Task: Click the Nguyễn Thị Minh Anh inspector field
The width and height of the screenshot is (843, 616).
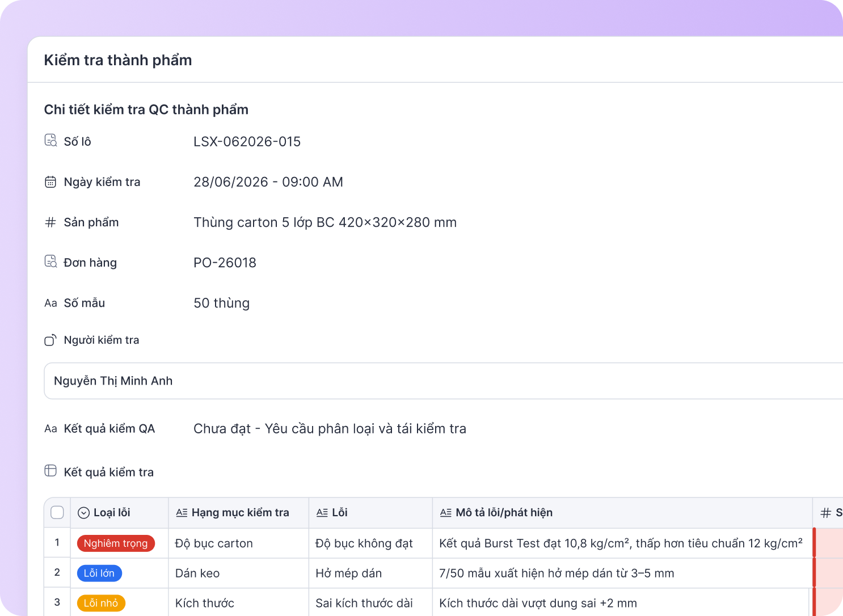Action: click(444, 381)
